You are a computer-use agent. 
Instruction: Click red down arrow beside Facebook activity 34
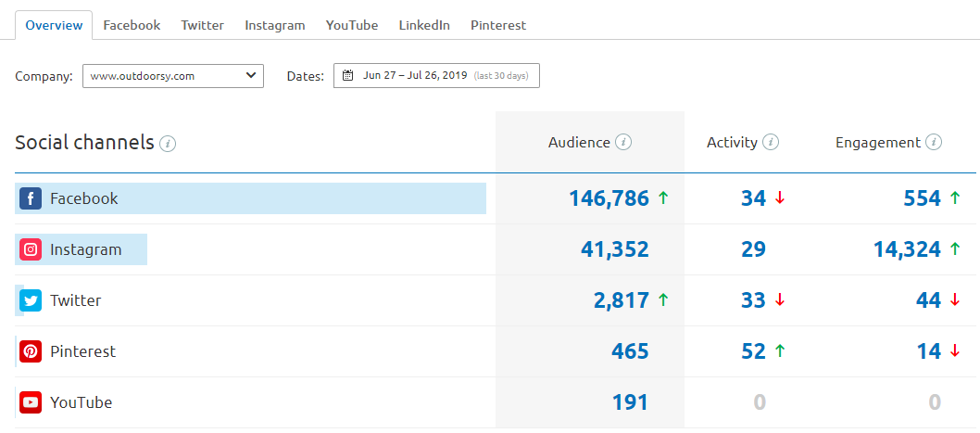(x=779, y=198)
